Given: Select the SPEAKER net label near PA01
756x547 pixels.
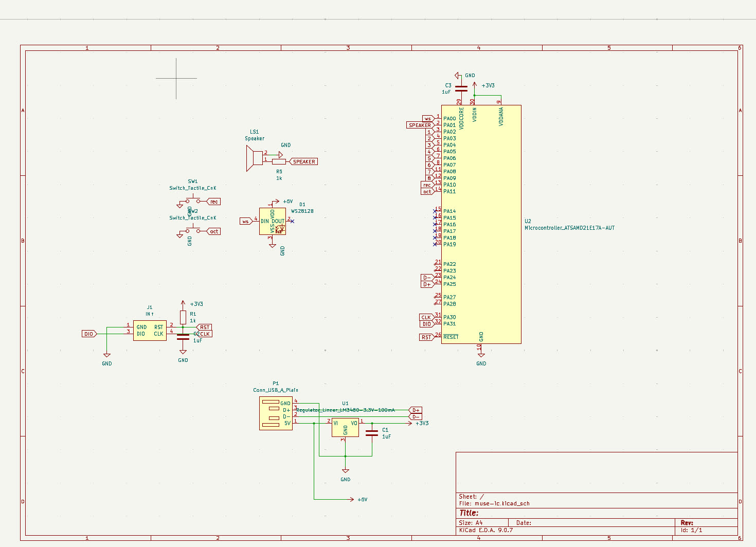Looking at the screenshot, I should point(419,124).
